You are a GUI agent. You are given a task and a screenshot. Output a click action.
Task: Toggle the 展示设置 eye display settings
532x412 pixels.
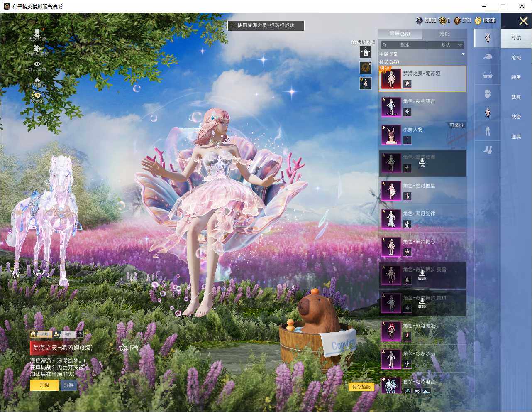[x=37, y=66]
